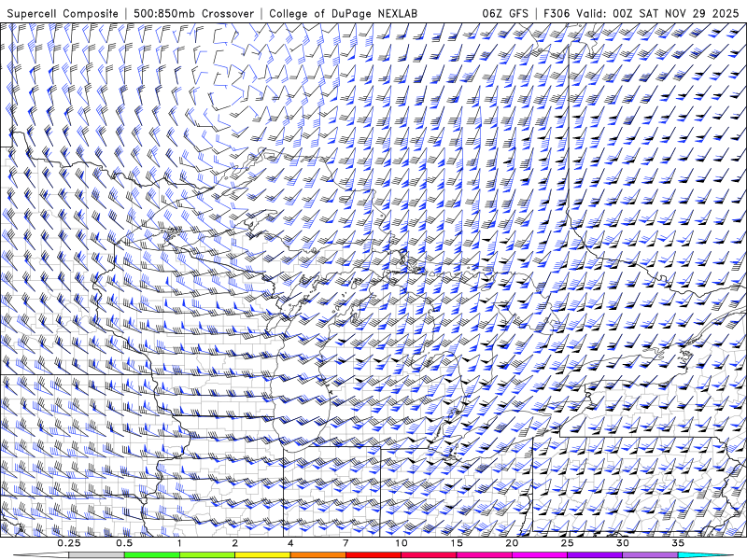Click the orange swatch between 4 and 7
747x560 pixels.
317,555
